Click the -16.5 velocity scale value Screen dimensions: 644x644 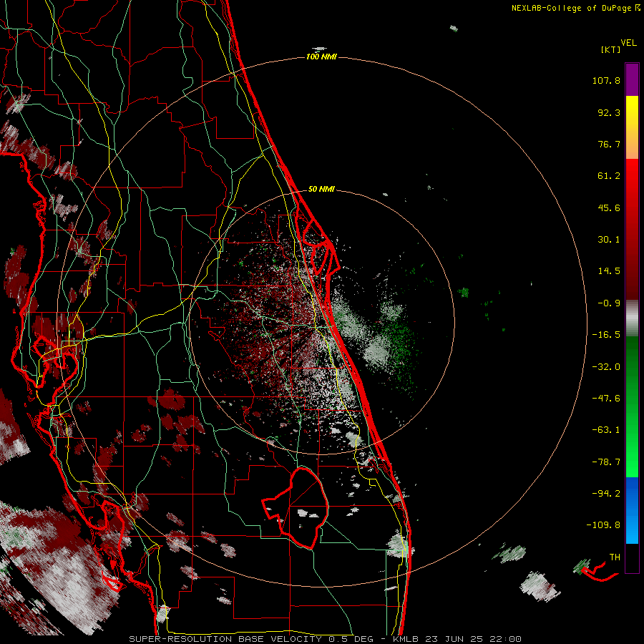(606, 335)
